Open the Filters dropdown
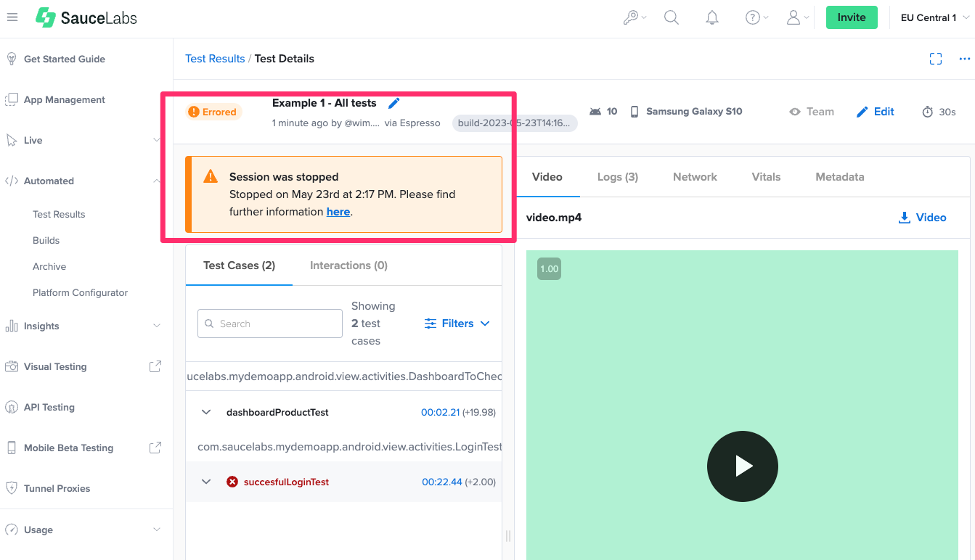Screen dimensions: 975x560 coord(457,324)
